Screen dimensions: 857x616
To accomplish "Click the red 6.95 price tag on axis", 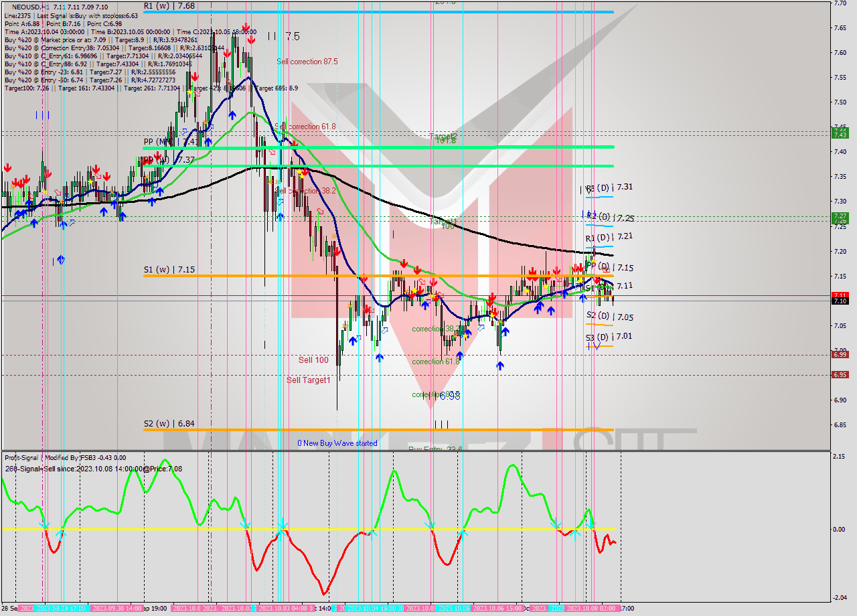I will pos(840,375).
